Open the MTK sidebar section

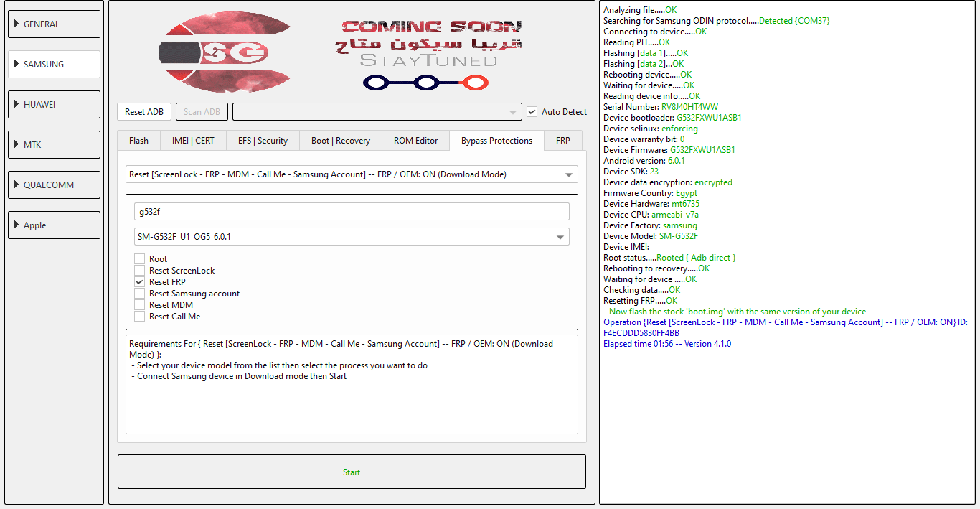click(54, 144)
